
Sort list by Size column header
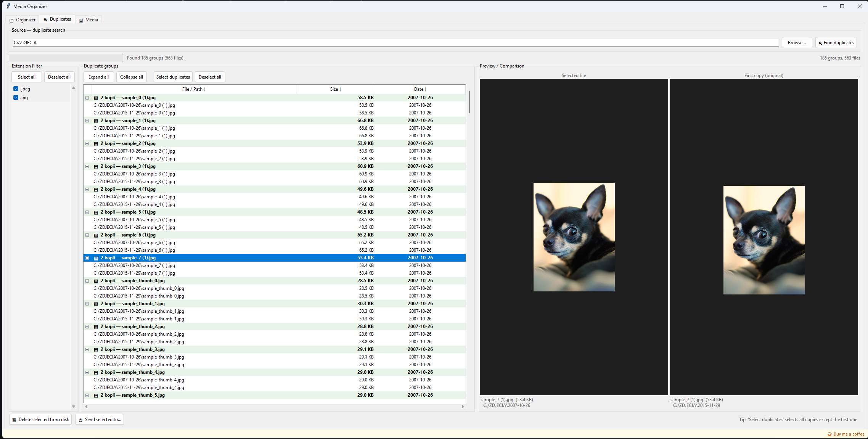(x=335, y=89)
